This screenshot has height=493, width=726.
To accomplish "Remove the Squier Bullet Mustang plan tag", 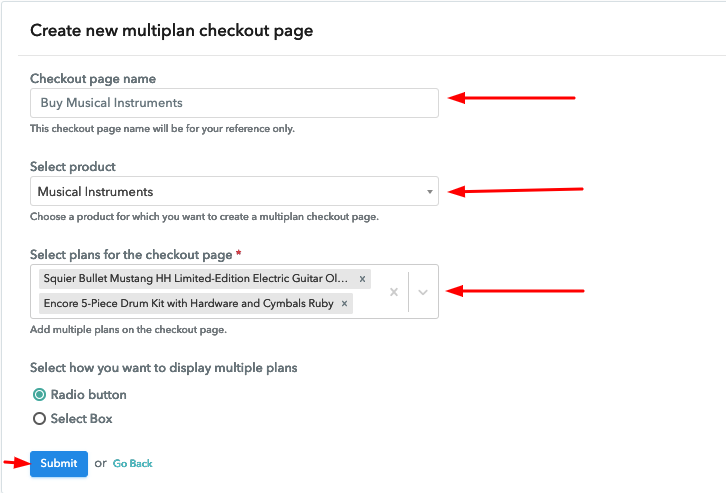I will tap(362, 279).
